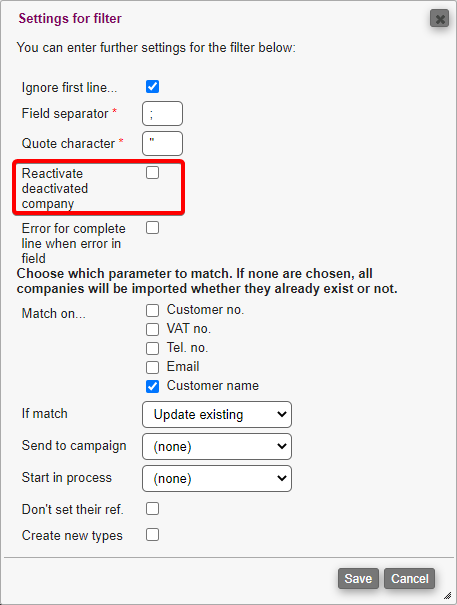Image resolution: width=457 pixels, height=605 pixels.
Task: Open the Send to campaign dropdown
Action: [x=217, y=446]
